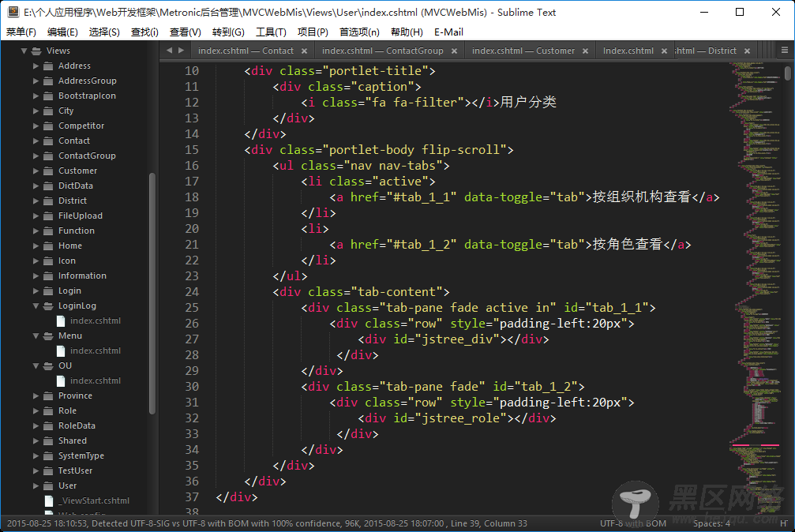This screenshot has width=795, height=532.
Task: Open the 工具(T) menu
Action: click(x=271, y=32)
